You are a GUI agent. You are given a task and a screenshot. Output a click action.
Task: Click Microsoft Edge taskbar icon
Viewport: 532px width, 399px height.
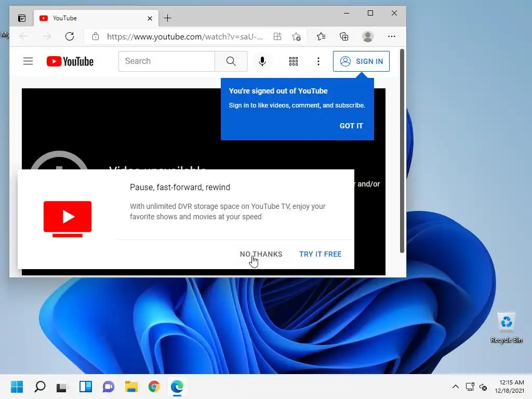click(x=177, y=387)
